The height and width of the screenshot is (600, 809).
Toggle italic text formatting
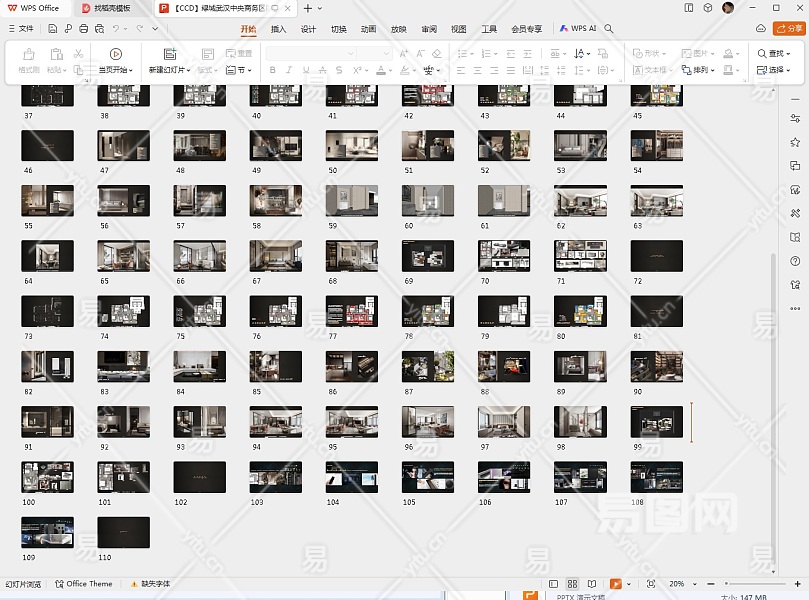coord(288,70)
